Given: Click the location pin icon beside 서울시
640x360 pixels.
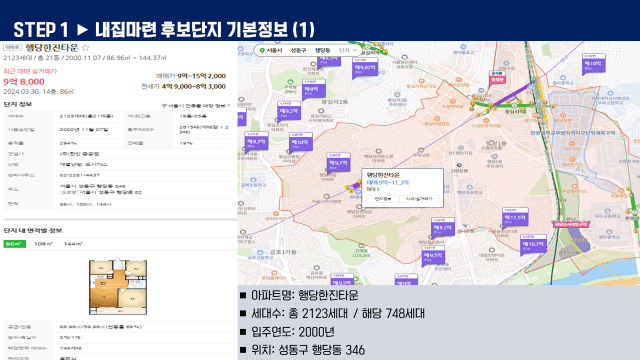Looking at the screenshot, I should pos(262,50).
